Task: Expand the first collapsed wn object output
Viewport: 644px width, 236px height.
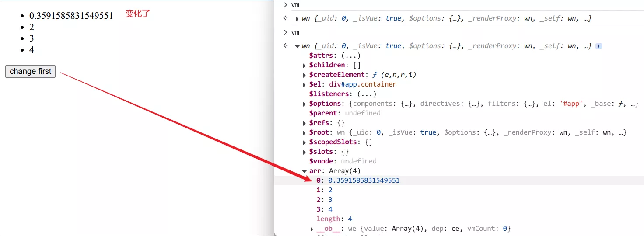Action: (x=297, y=19)
